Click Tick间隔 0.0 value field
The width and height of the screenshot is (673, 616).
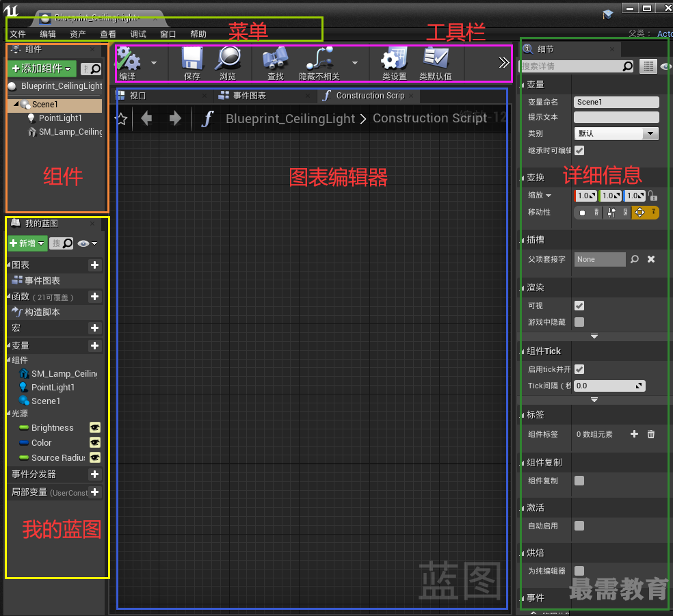click(609, 386)
